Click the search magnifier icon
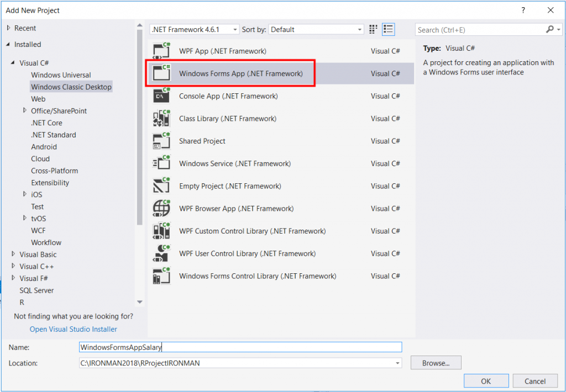The height and width of the screenshot is (392, 566). tap(550, 29)
